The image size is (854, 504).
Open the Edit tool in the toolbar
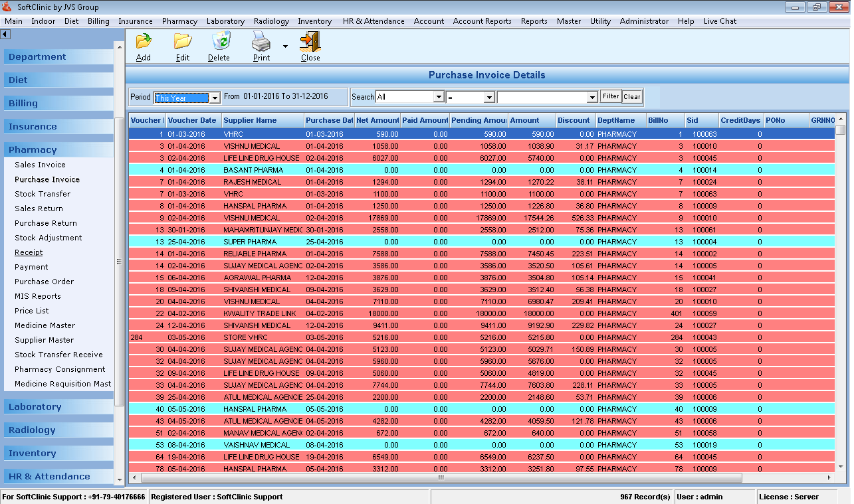182,46
